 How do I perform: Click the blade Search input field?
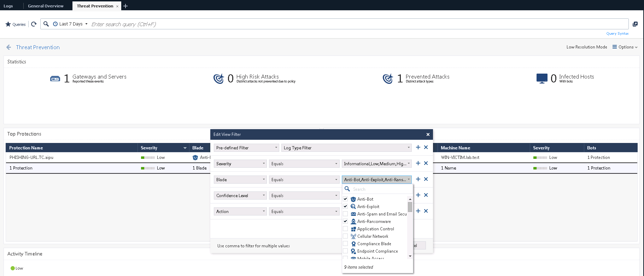tap(381, 189)
